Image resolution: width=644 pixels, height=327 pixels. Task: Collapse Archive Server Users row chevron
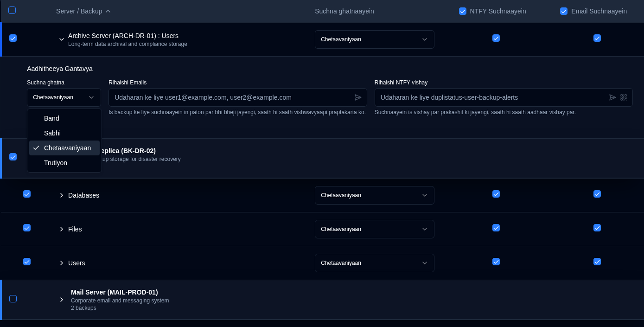(x=62, y=39)
